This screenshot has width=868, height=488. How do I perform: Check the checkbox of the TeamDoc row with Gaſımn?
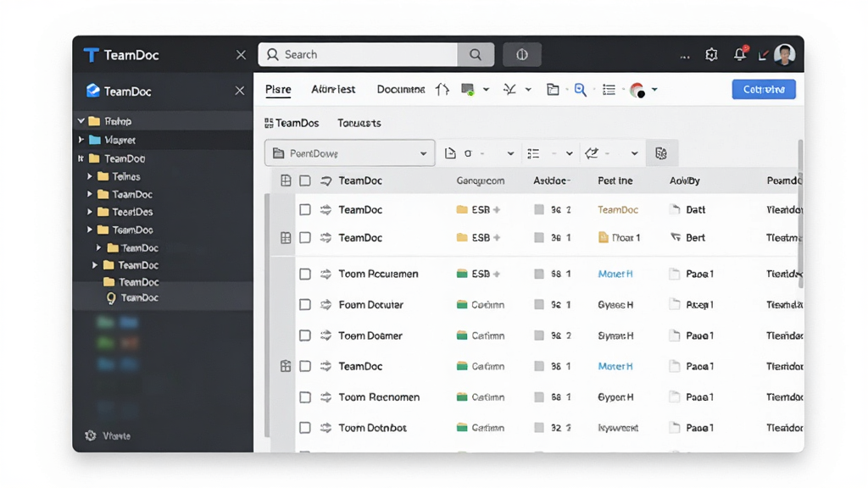(x=305, y=366)
